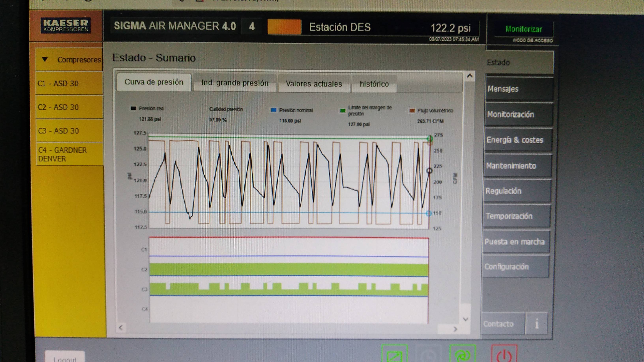Click the C3 green load bar in the chart

point(289,290)
